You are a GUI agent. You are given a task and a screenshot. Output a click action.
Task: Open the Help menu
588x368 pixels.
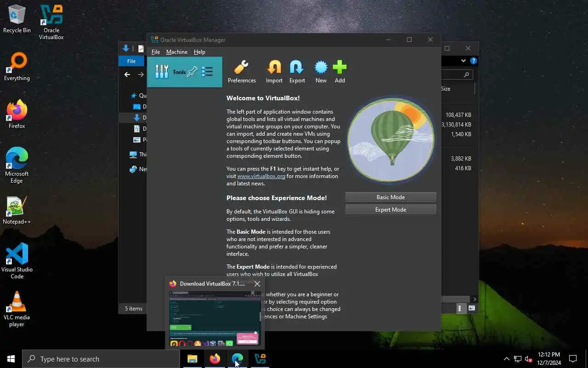click(199, 52)
